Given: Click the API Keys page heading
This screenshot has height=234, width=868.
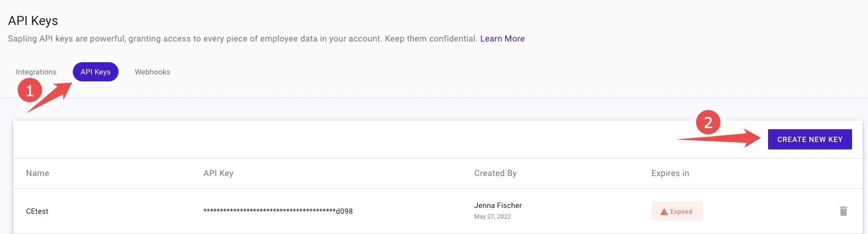Looking at the screenshot, I should (x=33, y=21).
